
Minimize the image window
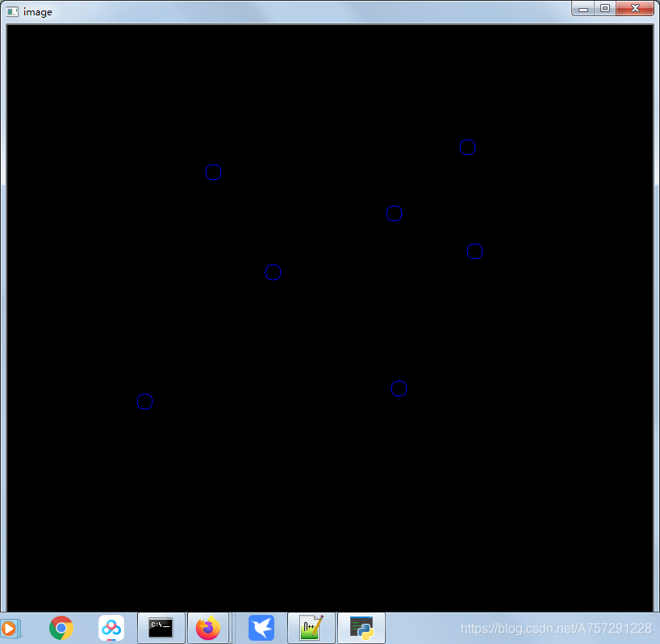(583, 8)
